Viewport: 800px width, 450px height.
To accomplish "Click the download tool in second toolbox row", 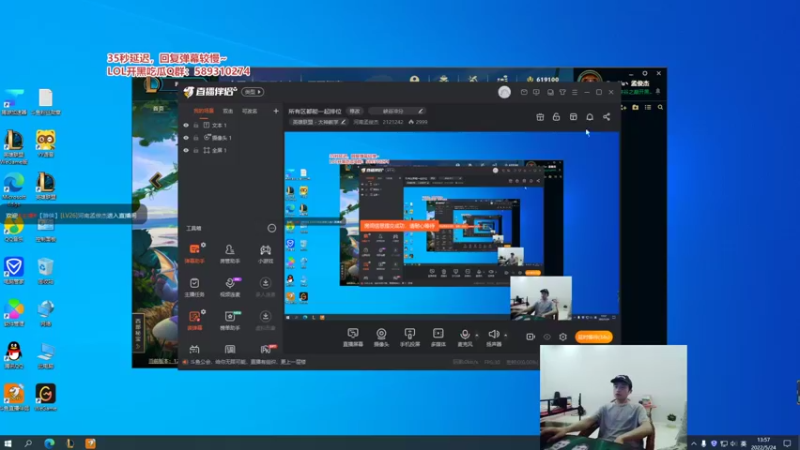I will point(265,287).
